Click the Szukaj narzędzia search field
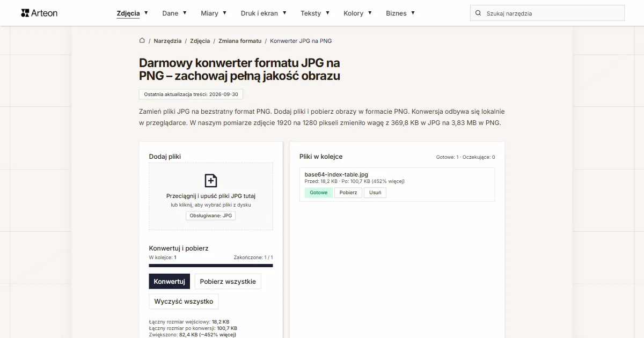Screen dimensions: 644x338 click(547, 13)
